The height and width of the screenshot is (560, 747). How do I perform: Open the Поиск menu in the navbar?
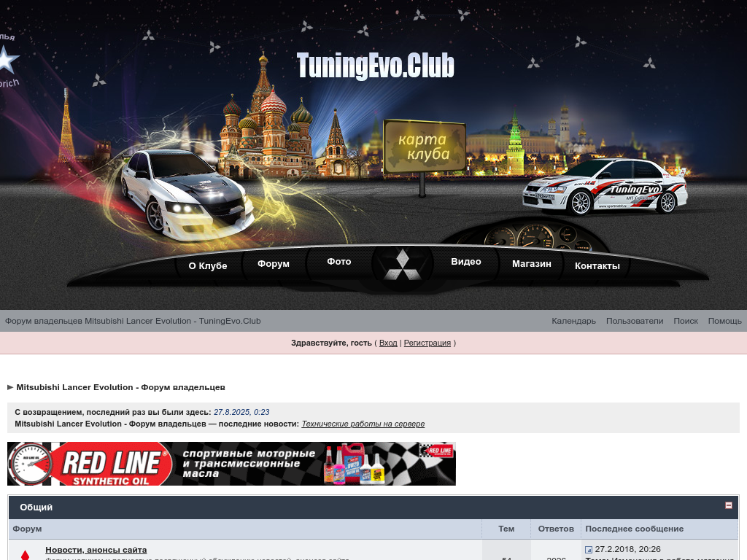(685, 321)
